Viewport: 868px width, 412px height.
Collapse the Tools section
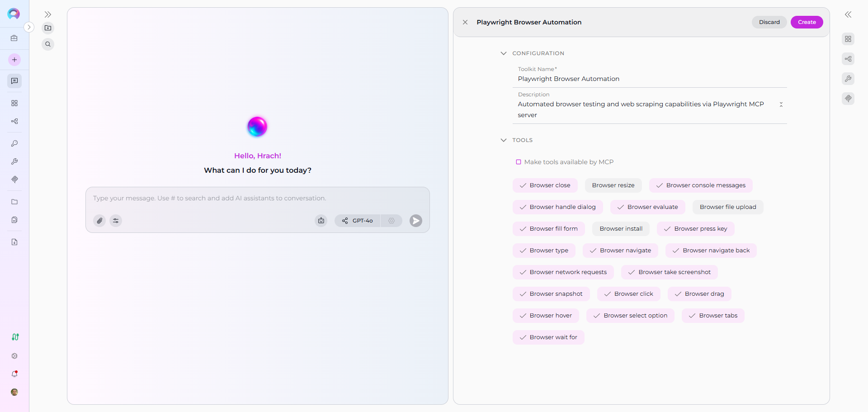[x=504, y=140]
